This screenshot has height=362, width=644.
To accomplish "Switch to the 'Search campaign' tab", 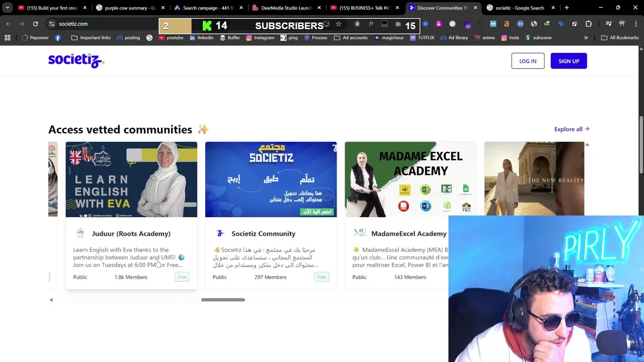I will 207,8.
